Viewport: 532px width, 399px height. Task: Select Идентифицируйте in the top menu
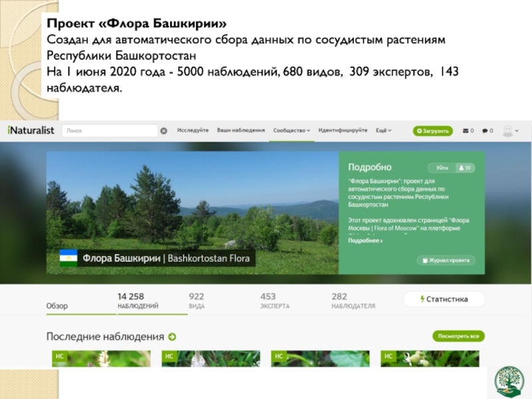342,131
